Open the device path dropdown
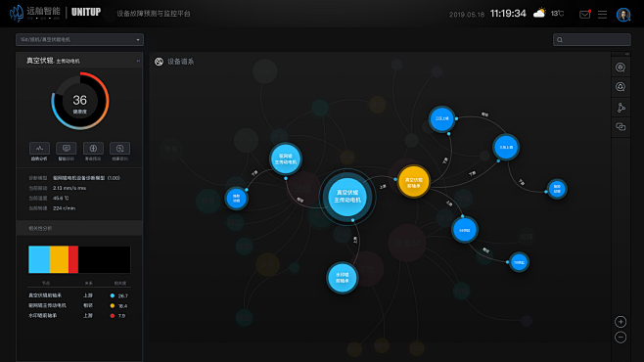Image resolution: width=644 pixels, height=362 pixels. point(79,39)
